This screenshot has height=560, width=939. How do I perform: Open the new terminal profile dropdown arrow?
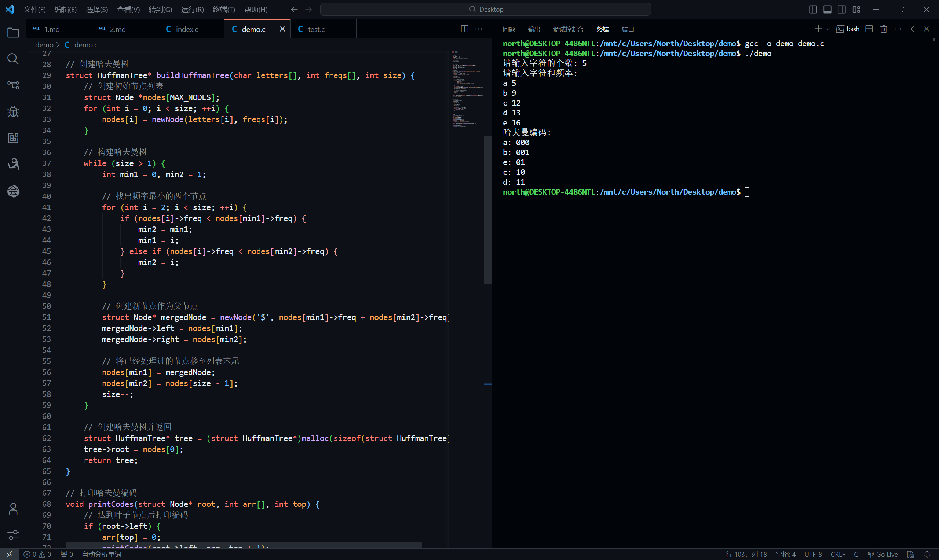pyautogui.click(x=827, y=29)
